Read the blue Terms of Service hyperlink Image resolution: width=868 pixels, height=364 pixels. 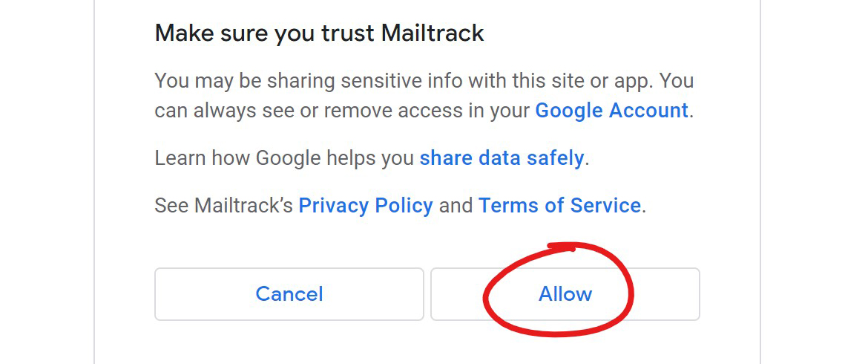[x=559, y=205]
